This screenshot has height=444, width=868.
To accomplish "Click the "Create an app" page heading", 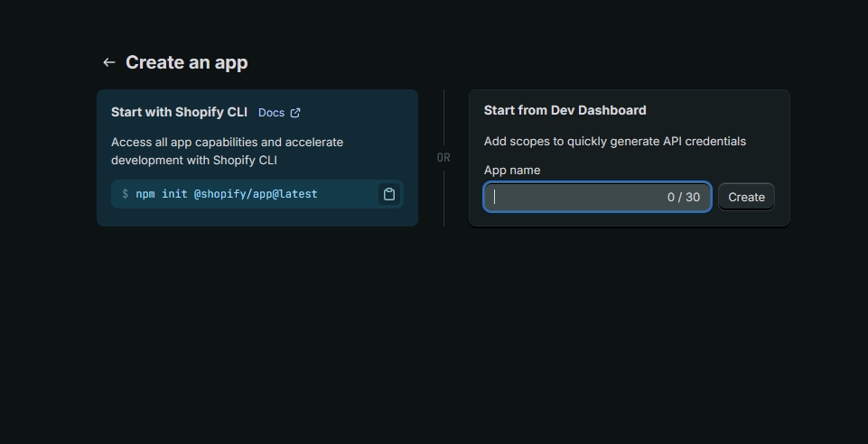I will click(186, 62).
